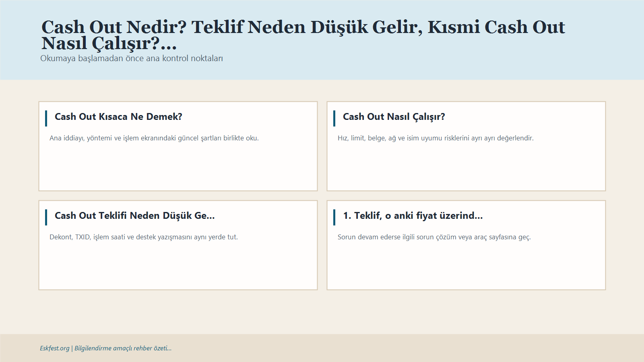Select the subtitle "Okumaya başlamadan önce ana kontrol noktaları"
This screenshot has height=362, width=644.
click(x=132, y=58)
